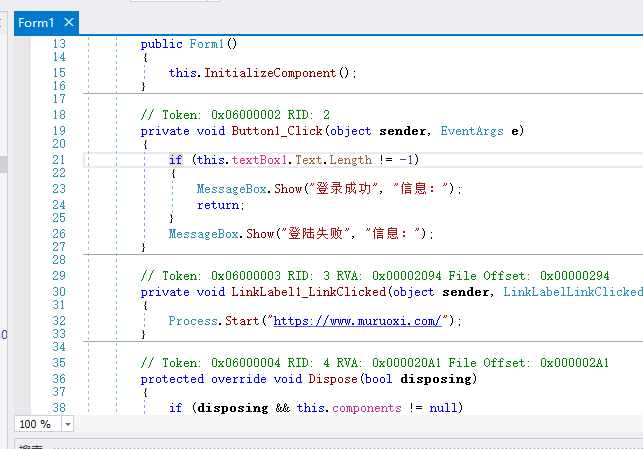The height and width of the screenshot is (449, 643).
Task: Click the Token 0x06000002 comment line
Action: [x=235, y=115]
